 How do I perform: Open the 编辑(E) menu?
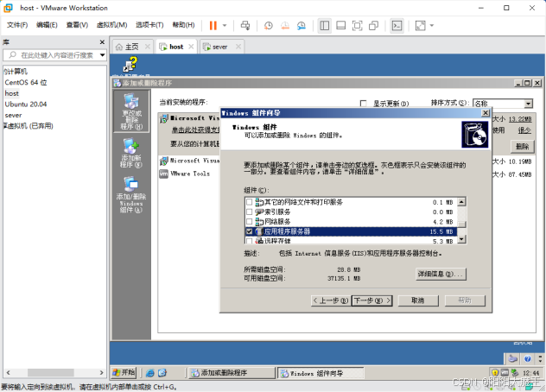(47, 25)
